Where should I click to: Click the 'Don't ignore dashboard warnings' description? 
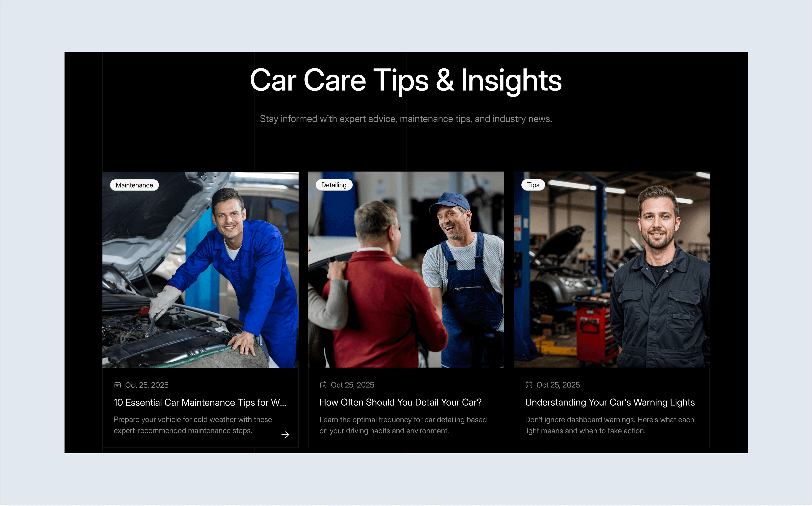pyautogui.click(x=610, y=425)
